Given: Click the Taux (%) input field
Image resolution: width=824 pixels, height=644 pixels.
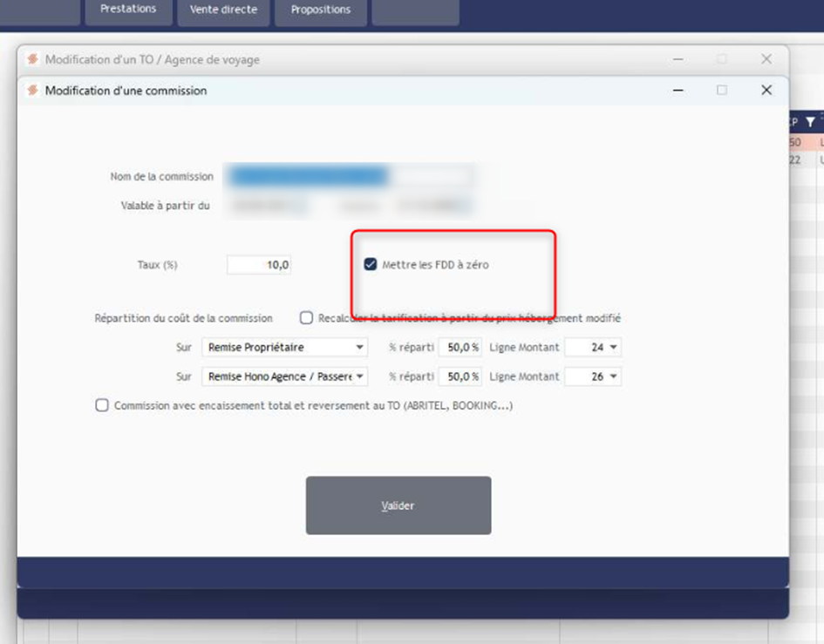Looking at the screenshot, I should [x=259, y=265].
